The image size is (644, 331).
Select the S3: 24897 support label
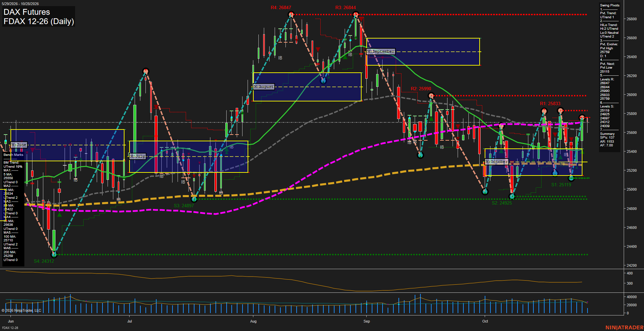[x=184, y=206]
